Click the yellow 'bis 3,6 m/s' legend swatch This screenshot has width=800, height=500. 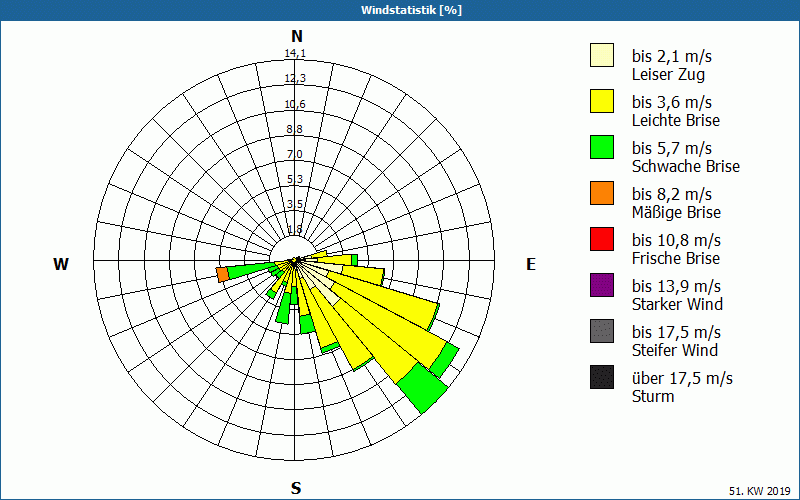click(x=602, y=101)
